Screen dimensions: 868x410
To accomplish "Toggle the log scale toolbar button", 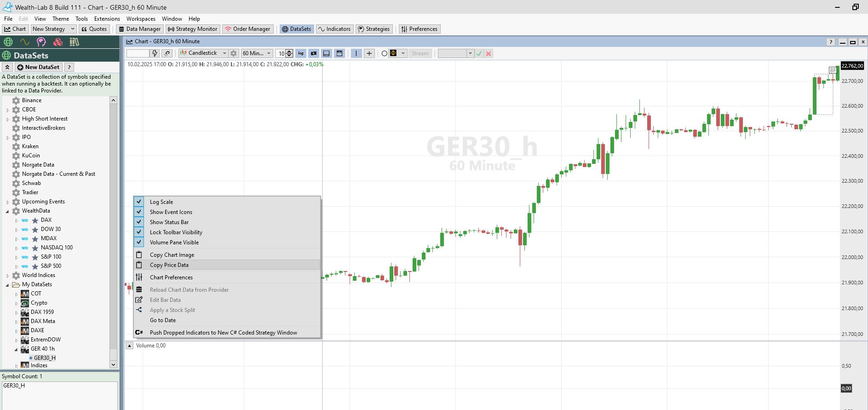I will point(301,53).
